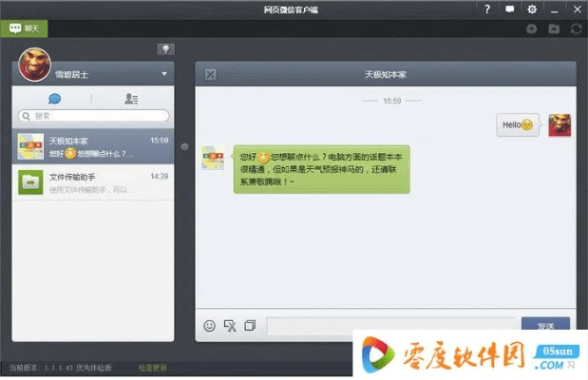Image resolution: width=588 pixels, height=380 pixels.
Task: Click the 天极知本家 chat panel title
Action: click(386, 75)
